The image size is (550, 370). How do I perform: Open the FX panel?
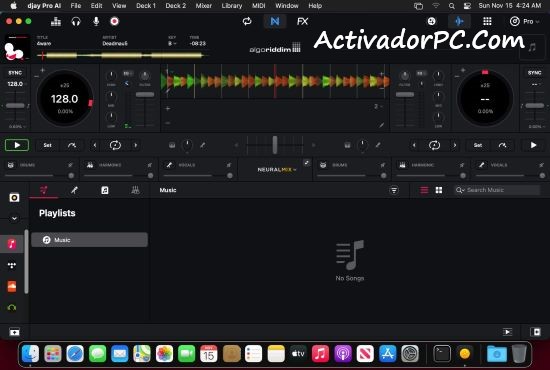pyautogui.click(x=302, y=22)
